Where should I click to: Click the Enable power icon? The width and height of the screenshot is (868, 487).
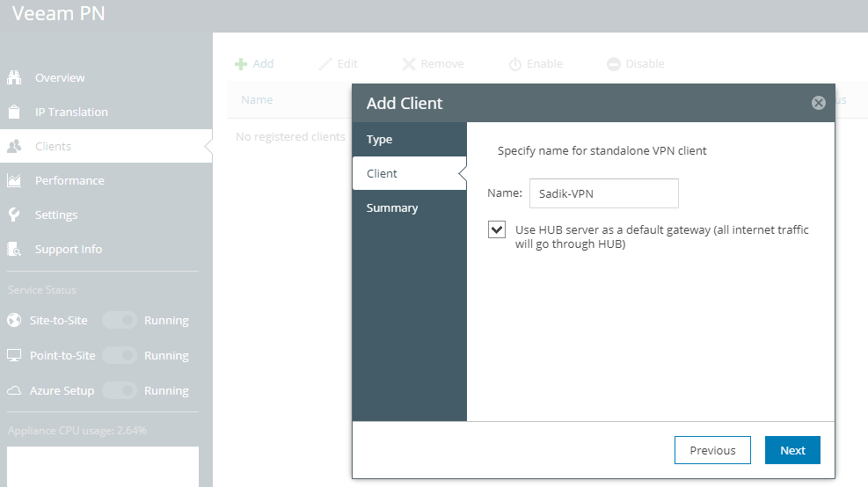[514, 64]
